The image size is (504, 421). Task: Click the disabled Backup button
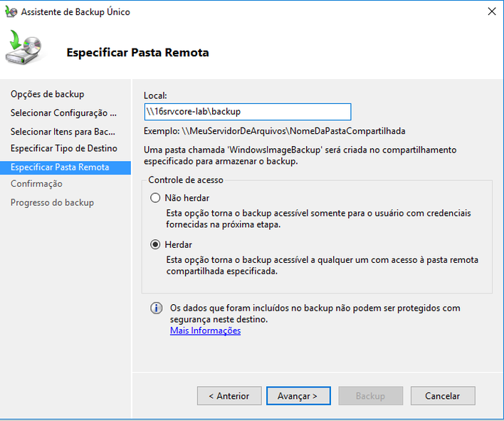tap(371, 396)
